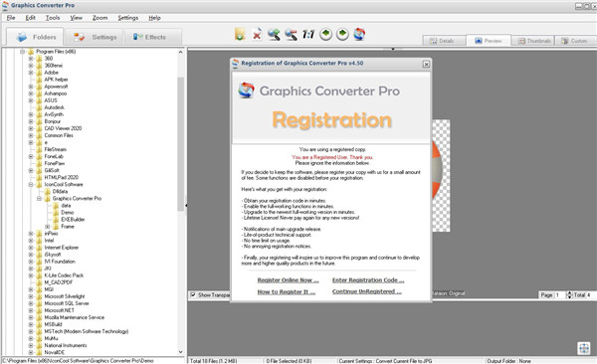Select the Oldata folder in tree
The height and width of the screenshot is (364, 597).
60,192
